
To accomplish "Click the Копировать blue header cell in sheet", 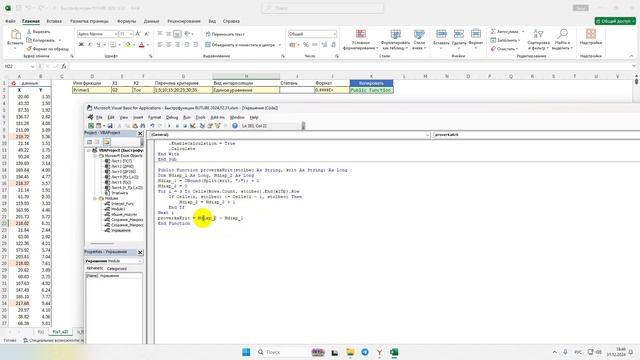I will [x=371, y=83].
